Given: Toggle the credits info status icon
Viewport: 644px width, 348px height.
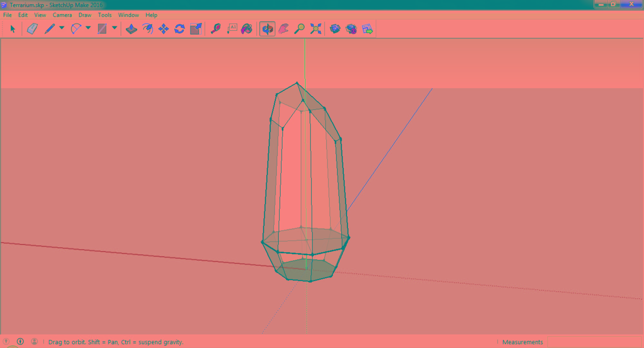Looking at the screenshot, I should [20, 342].
